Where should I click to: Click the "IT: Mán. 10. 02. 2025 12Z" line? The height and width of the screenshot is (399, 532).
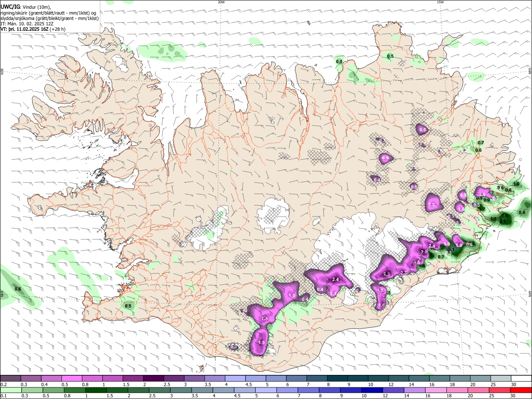(27, 24)
